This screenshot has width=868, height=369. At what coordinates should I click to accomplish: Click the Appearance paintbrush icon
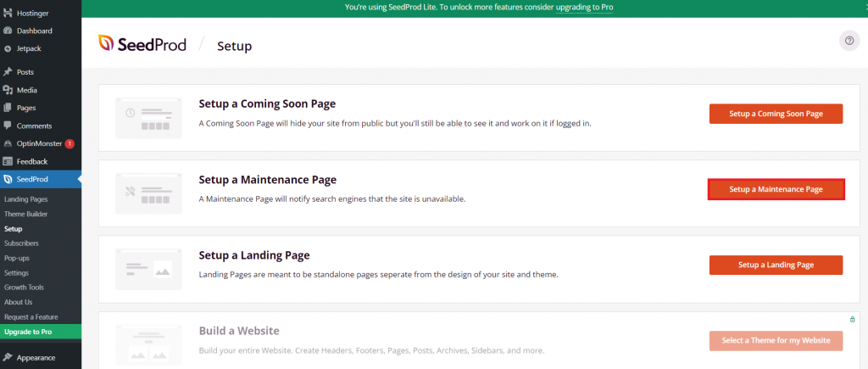pos(8,357)
